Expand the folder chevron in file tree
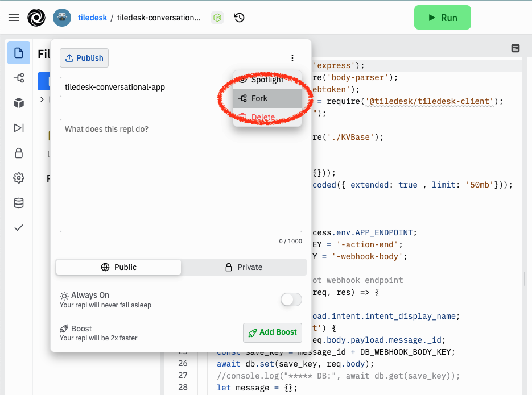Image resolution: width=532 pixels, height=395 pixels. coord(42,100)
